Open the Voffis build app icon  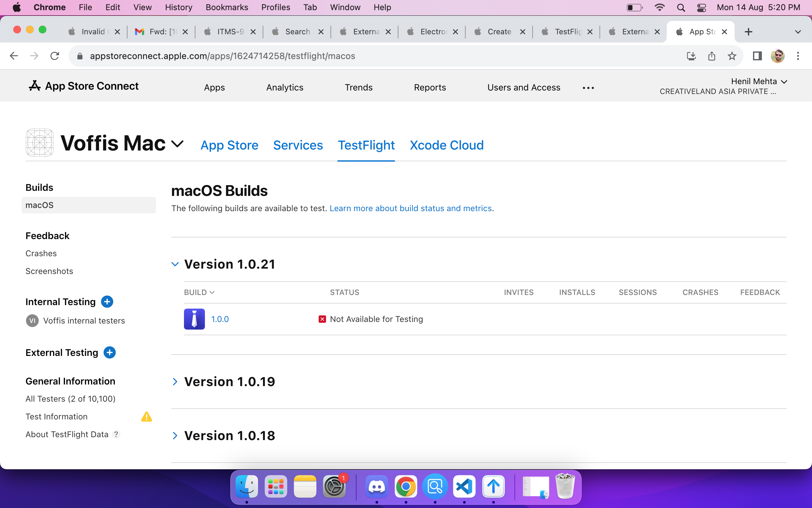(194, 319)
